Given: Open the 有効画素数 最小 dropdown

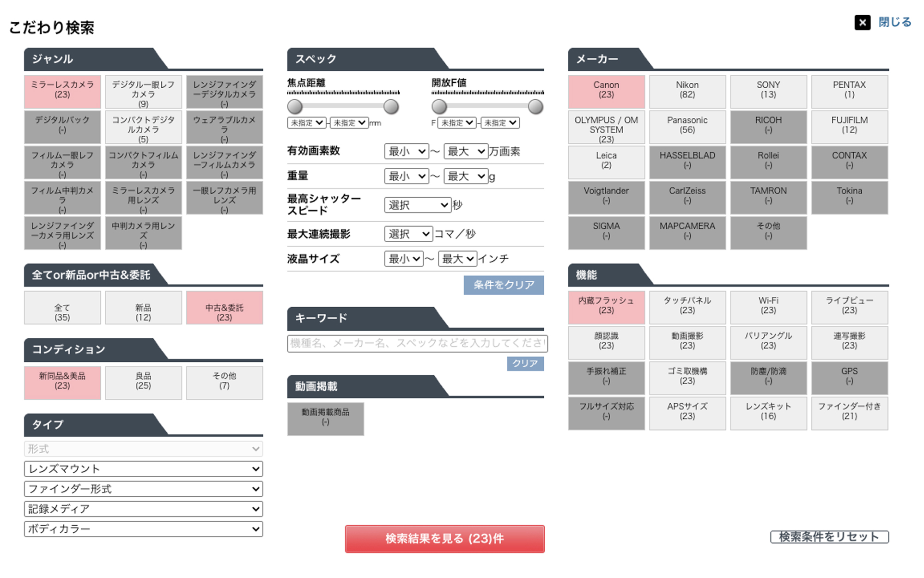Looking at the screenshot, I should click(406, 151).
